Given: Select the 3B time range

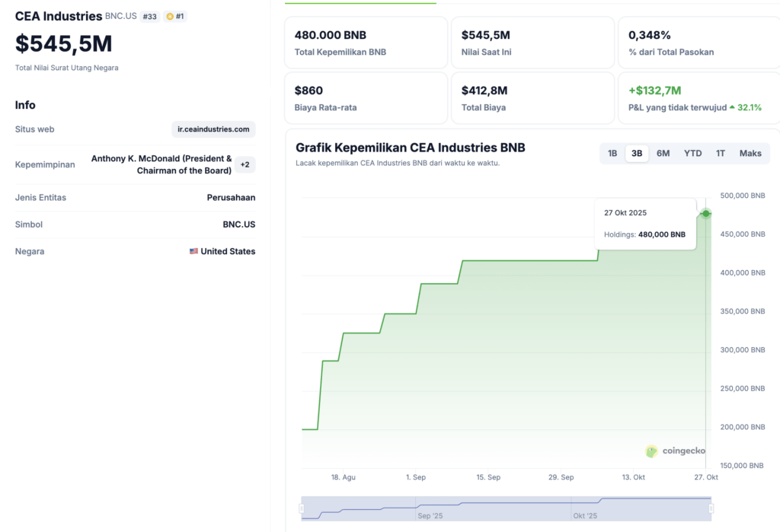Looking at the screenshot, I should pyautogui.click(x=637, y=153).
